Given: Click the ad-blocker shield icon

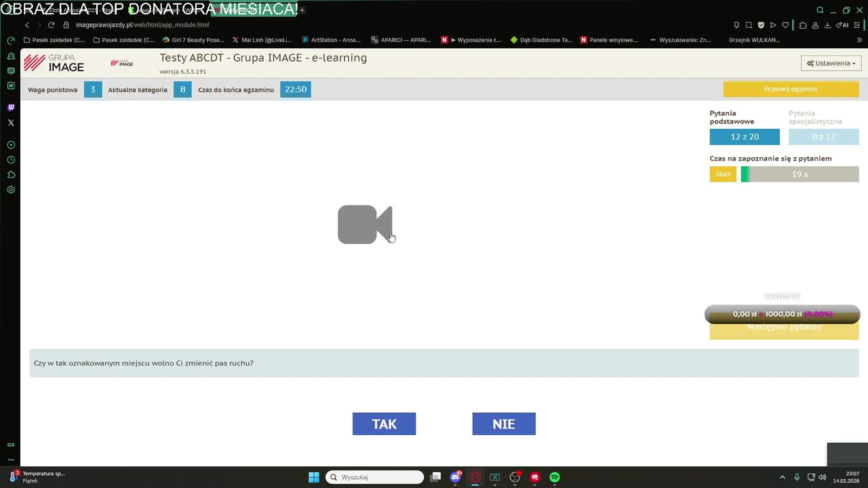Looking at the screenshot, I should 761,25.
